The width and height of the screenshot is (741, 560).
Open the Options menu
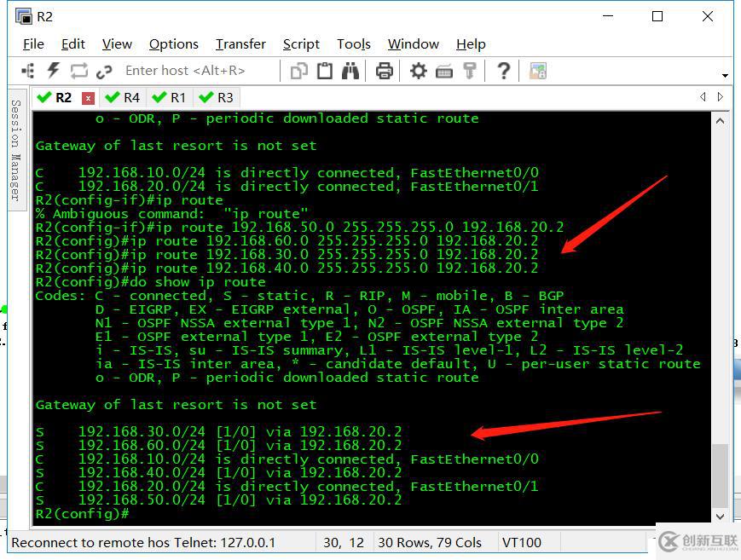[173, 44]
